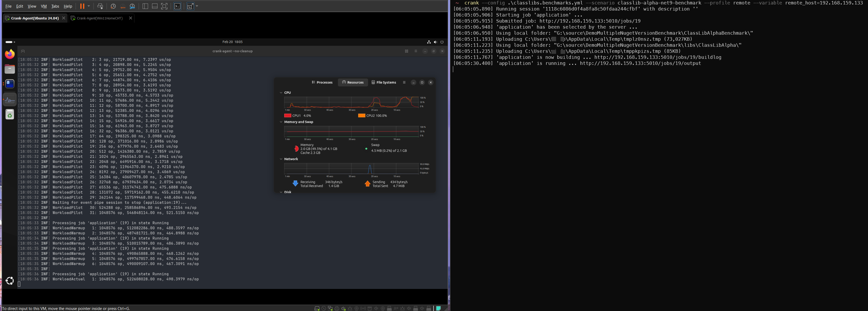Collapse the Memory and Swap section
Screen dimensions: 868x311
click(281, 122)
